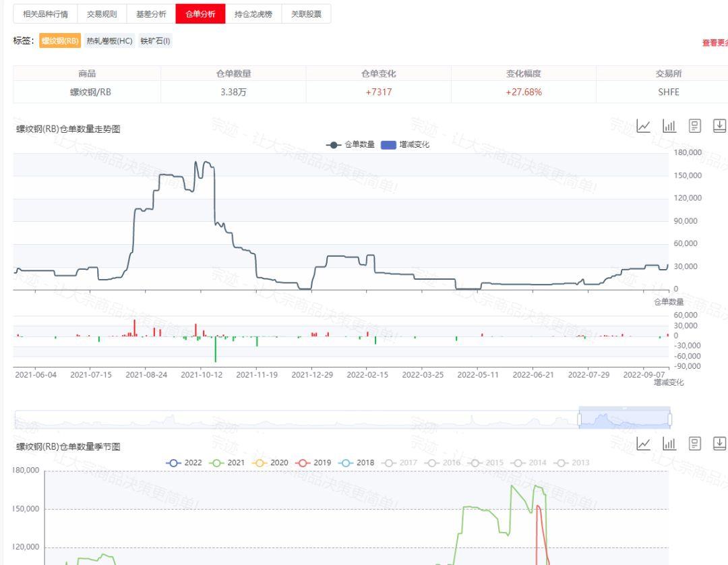Image resolution: width=728 pixels, height=565 pixels.
Task: Click the +7317 change value
Action: point(379,92)
